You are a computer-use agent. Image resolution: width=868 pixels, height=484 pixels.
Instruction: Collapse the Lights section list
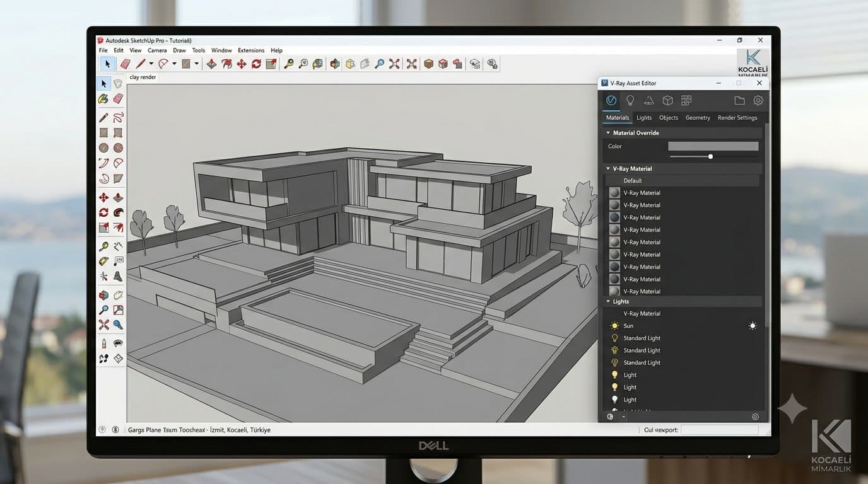pos(608,302)
